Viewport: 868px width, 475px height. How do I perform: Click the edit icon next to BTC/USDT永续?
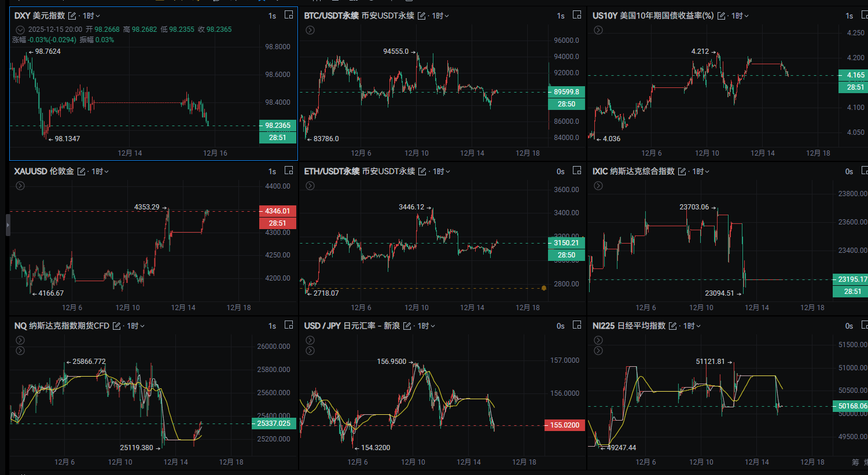(x=422, y=16)
